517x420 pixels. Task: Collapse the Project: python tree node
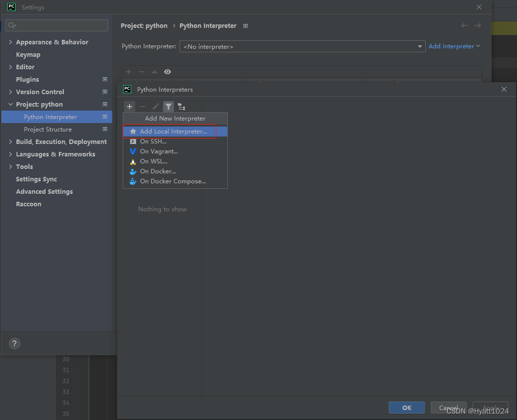[x=10, y=105]
